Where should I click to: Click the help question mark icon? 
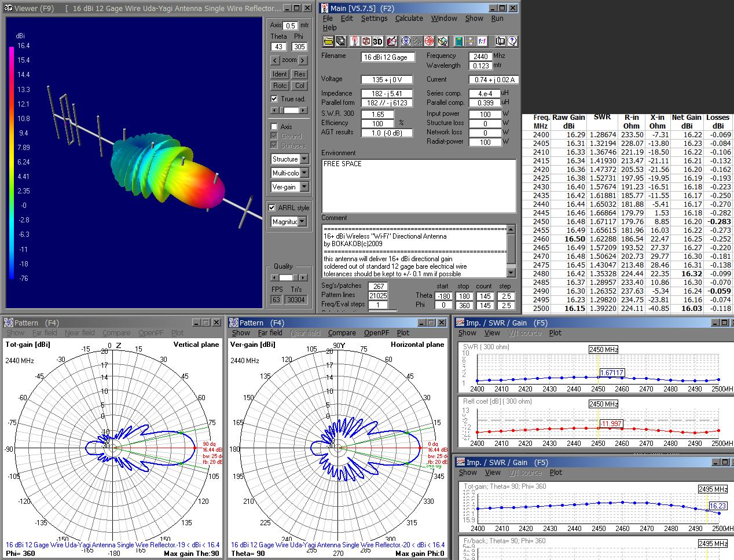coord(512,41)
